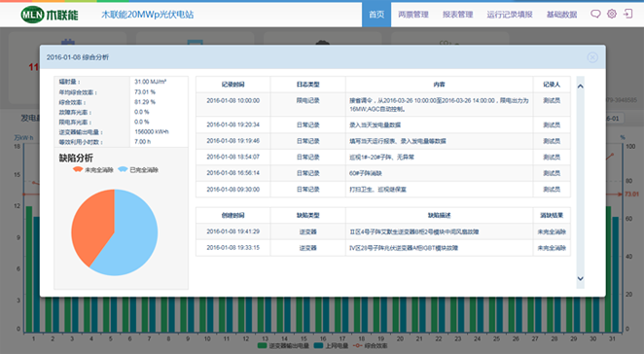This screenshot has width=644, height=354.
Task: Toggle the 综合效率 line chart legend
Action: [370, 346]
